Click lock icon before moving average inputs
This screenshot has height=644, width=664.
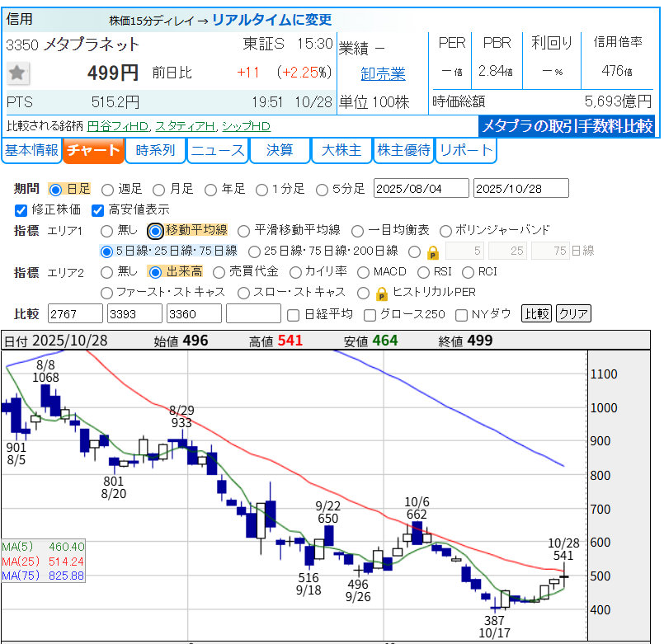435,251
